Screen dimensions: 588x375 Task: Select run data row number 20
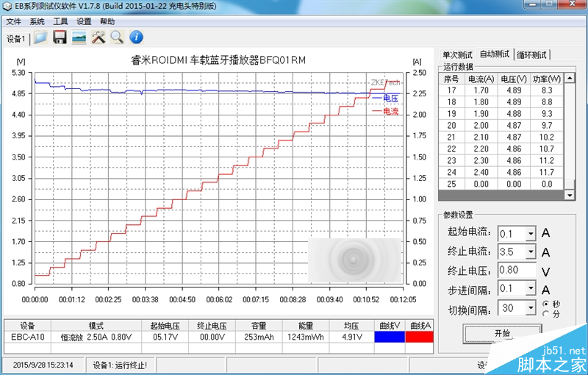click(501, 125)
